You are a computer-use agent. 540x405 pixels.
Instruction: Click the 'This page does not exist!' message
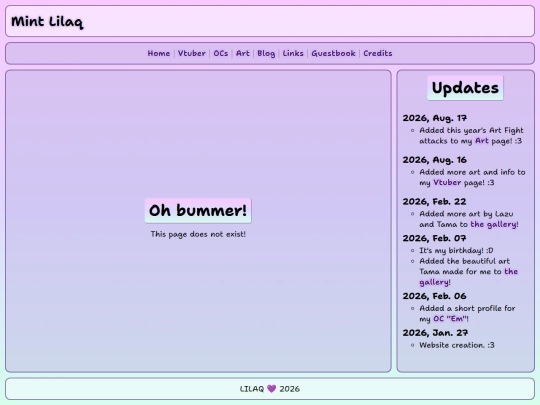[x=198, y=234]
